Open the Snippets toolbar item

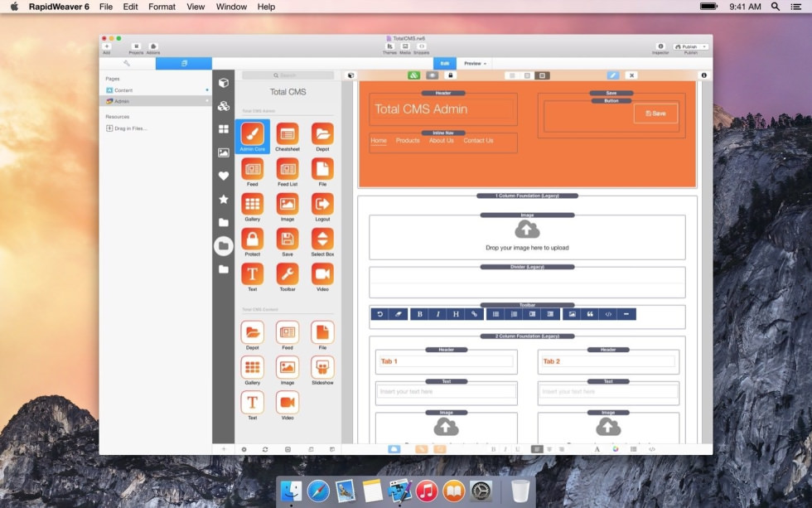coord(421,48)
